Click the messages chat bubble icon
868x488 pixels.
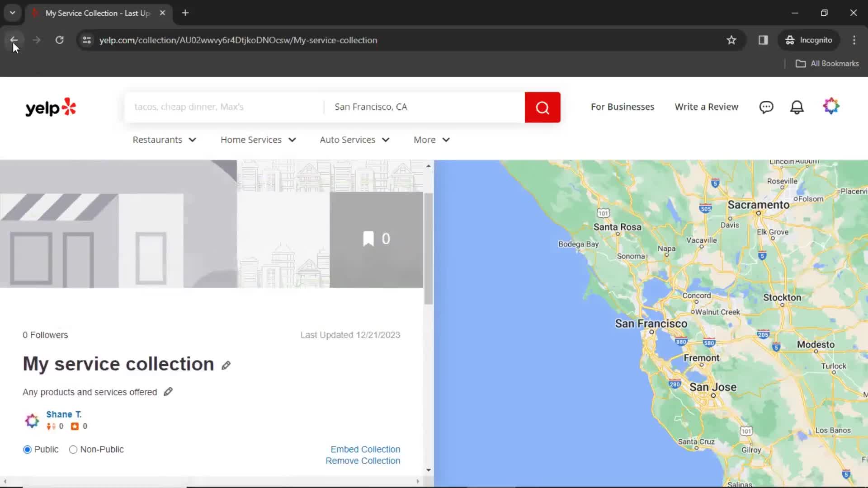(x=766, y=107)
